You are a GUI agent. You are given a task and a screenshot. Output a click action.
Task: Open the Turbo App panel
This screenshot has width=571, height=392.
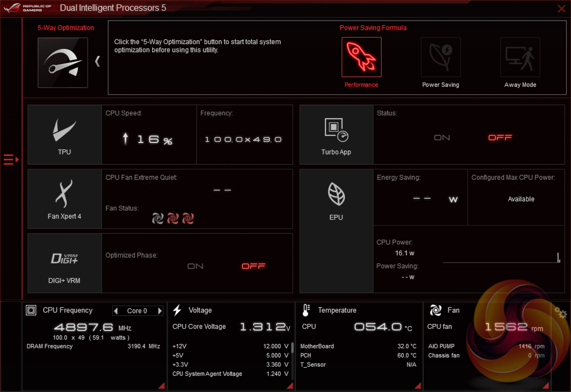coord(336,135)
